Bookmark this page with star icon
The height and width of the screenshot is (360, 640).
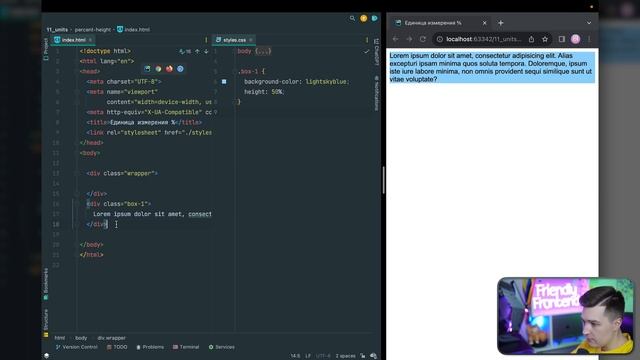[x=545, y=39]
